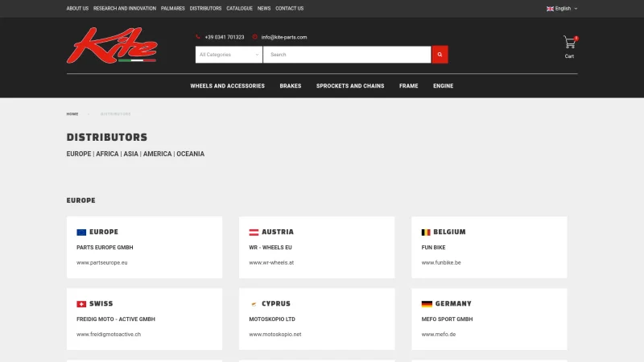Expand the All Categories dropdown
644x362 pixels.
pos(229,55)
